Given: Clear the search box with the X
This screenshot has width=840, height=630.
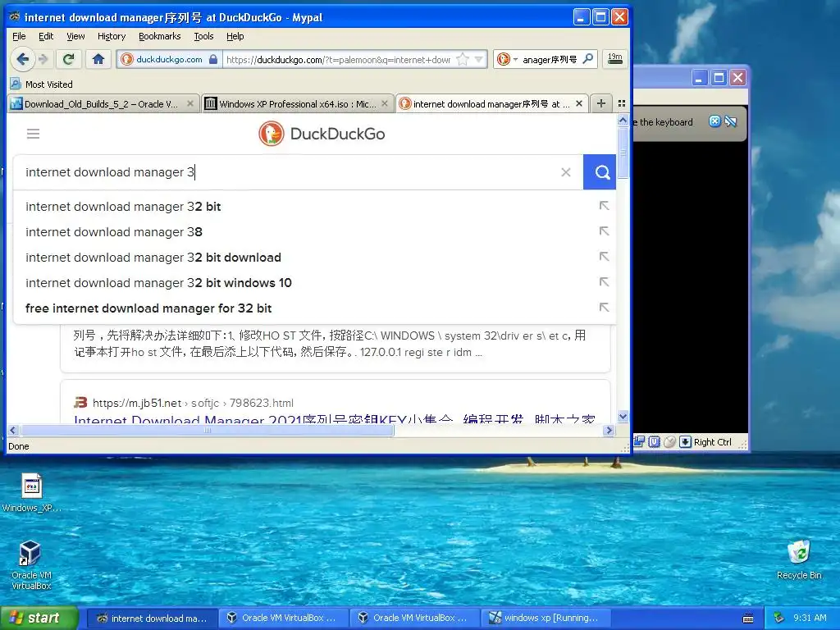Looking at the screenshot, I should (566, 172).
